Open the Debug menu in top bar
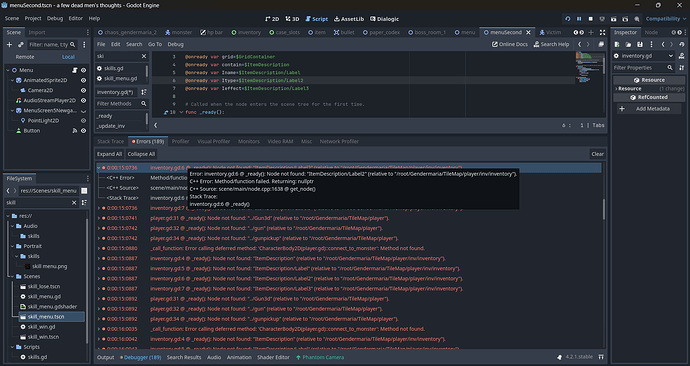This screenshot has width=690, height=366. (55, 18)
